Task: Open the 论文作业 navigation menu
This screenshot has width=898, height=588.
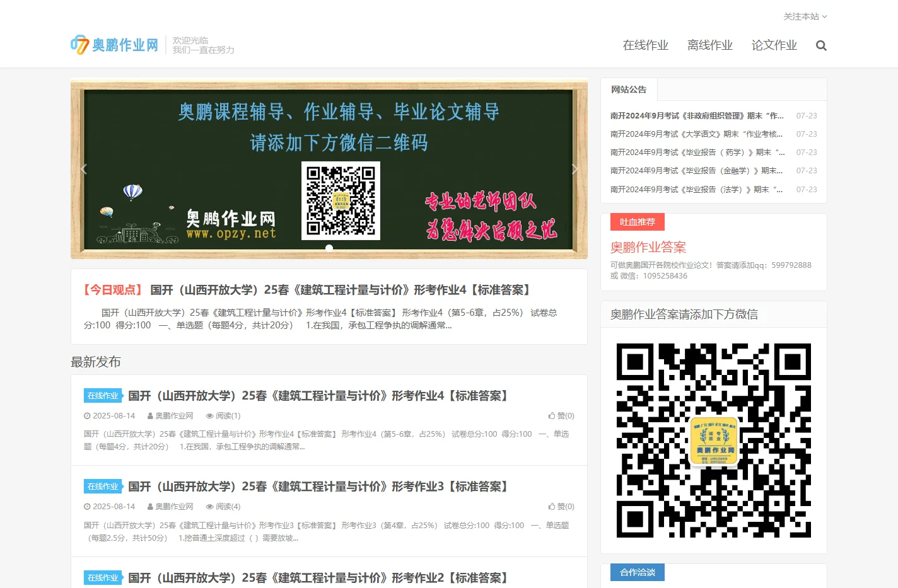Action: tap(774, 45)
